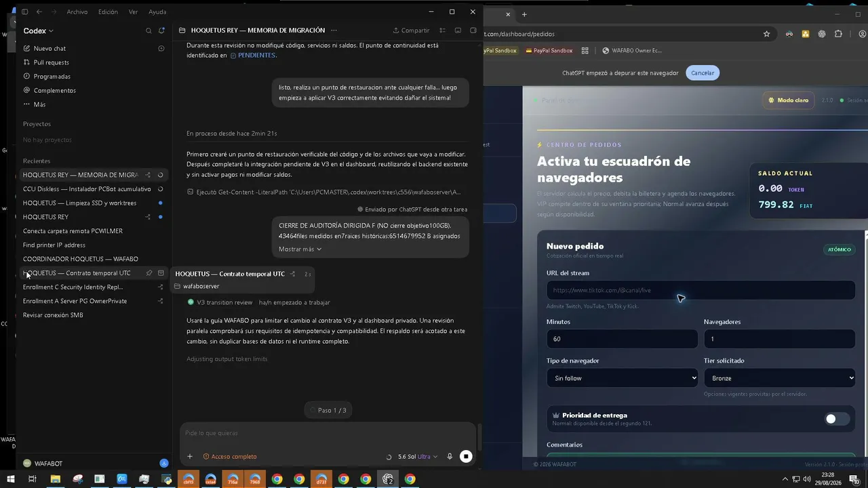Open the Revisar conexión SMB chat
Viewport: 868px width, 488px height.
pyautogui.click(x=94, y=315)
